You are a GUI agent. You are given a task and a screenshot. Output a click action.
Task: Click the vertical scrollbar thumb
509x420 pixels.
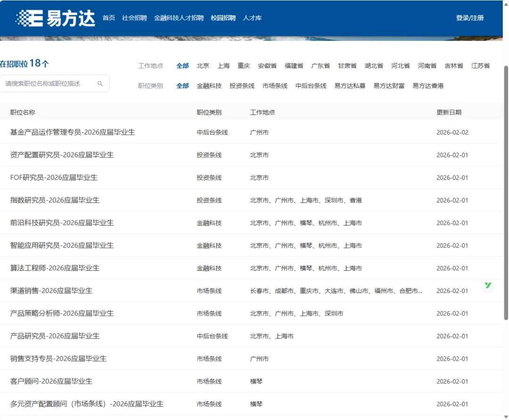[x=506, y=193]
